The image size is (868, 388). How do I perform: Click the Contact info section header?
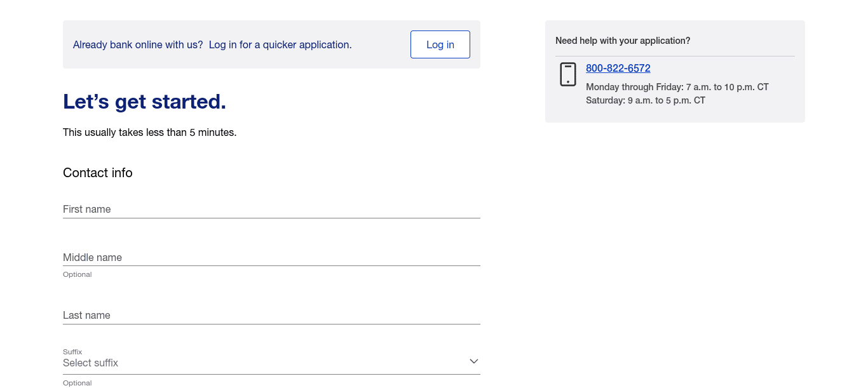(x=97, y=172)
